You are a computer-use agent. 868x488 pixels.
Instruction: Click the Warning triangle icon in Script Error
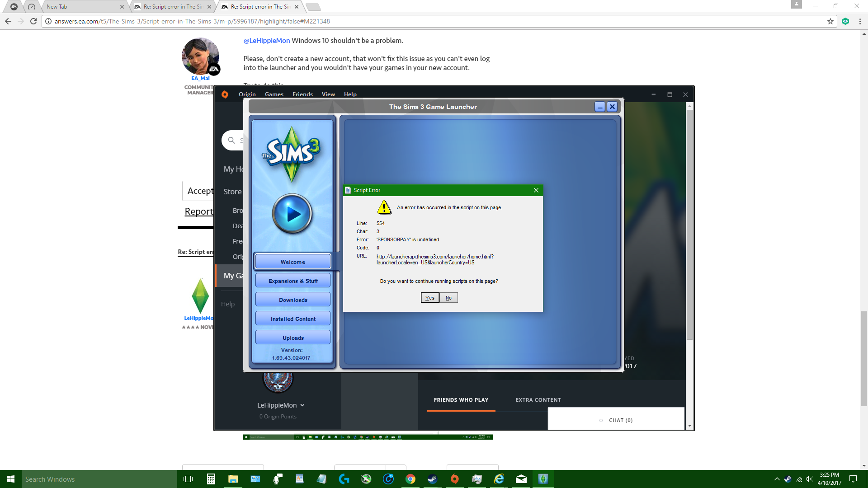384,207
